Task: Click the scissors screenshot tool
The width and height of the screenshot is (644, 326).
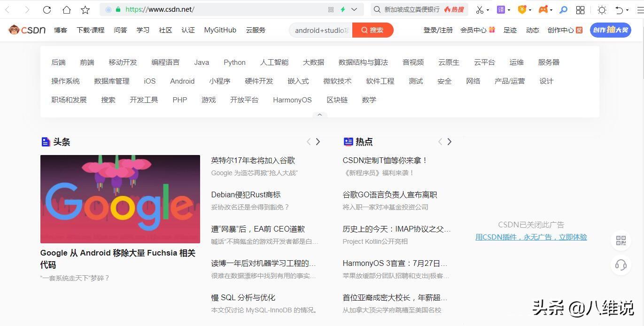Action: click(x=479, y=9)
